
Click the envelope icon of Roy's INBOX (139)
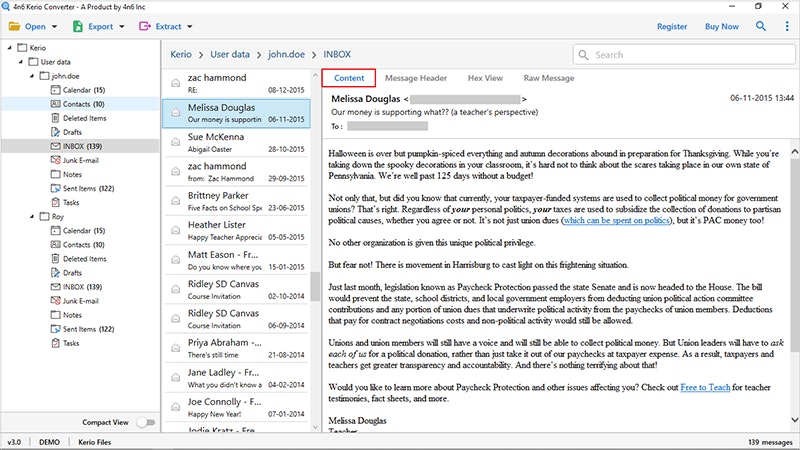(x=56, y=287)
